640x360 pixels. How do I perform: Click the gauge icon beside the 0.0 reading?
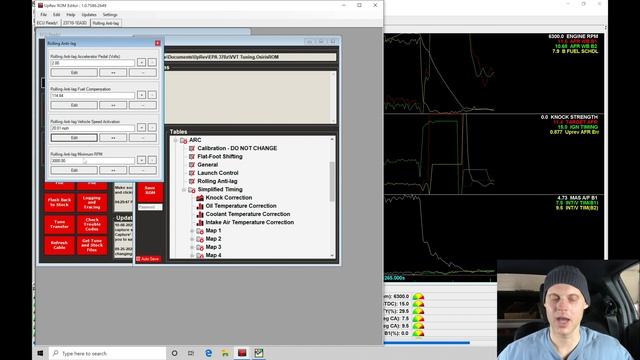(418, 333)
